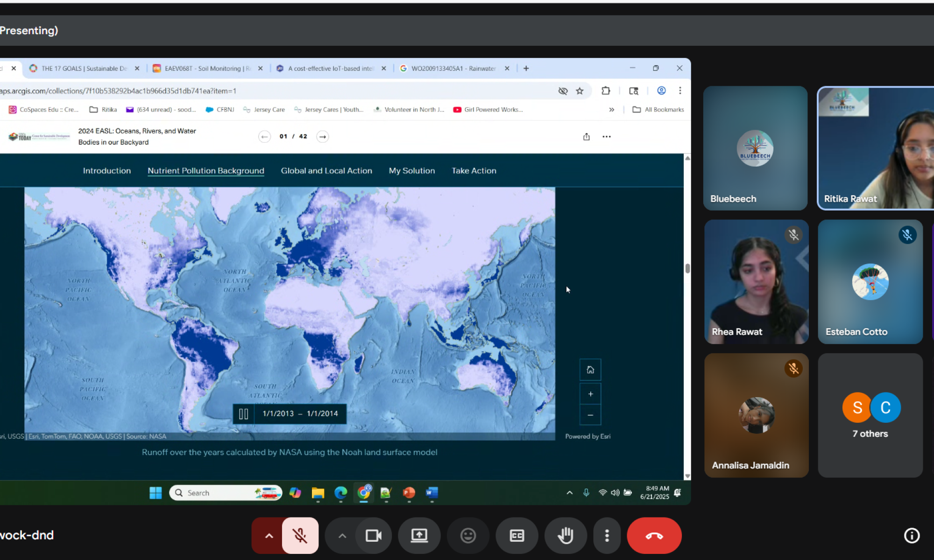Toggle closed captions button

coord(517,535)
